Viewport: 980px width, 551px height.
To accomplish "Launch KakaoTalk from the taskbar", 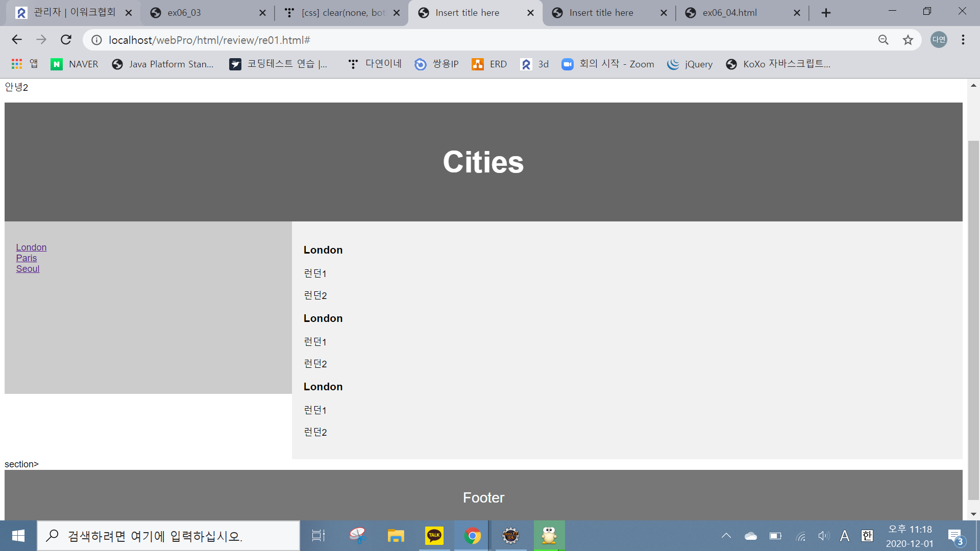I will point(434,536).
